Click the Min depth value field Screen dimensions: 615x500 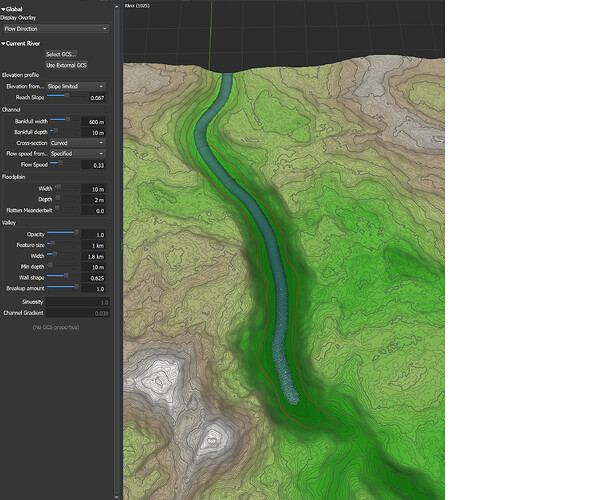pos(93,267)
